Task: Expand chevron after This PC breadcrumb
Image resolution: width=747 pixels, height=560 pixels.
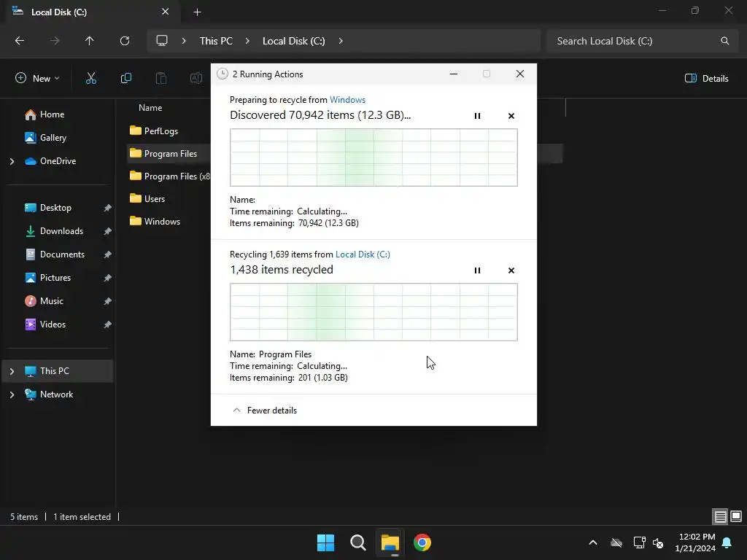Action: click(247, 41)
